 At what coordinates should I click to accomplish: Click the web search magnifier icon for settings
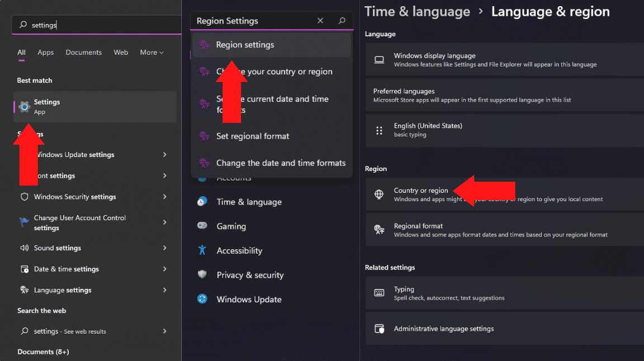pos(24,331)
